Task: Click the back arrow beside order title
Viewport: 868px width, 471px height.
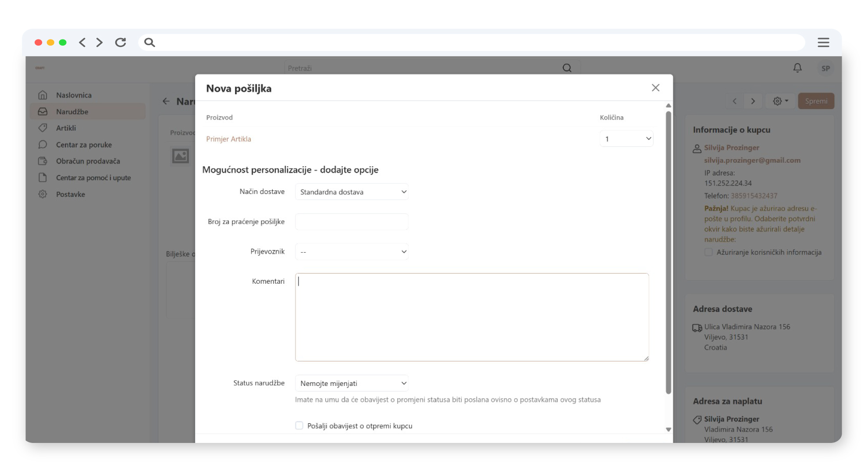Action: pyautogui.click(x=166, y=101)
